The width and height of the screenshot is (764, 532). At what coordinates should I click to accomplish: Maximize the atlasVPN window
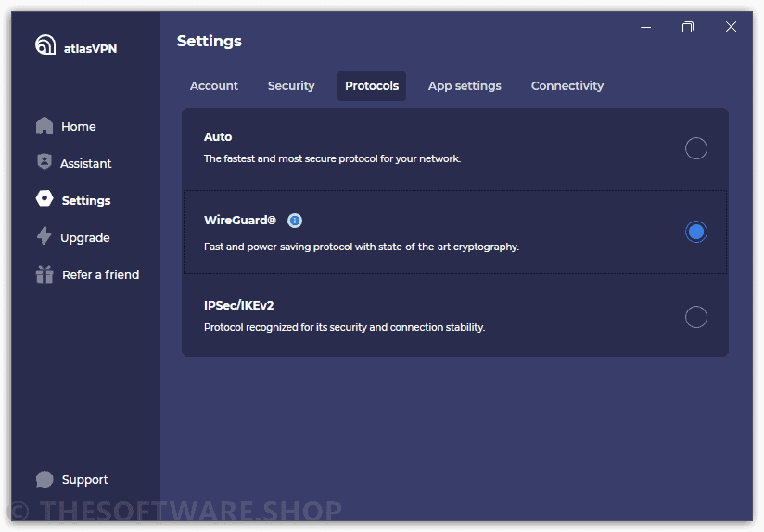pyautogui.click(x=687, y=27)
